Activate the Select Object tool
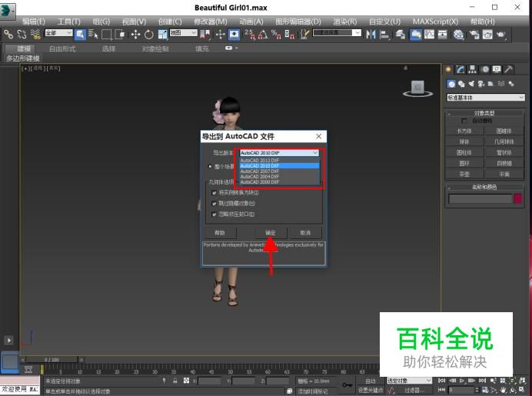The image size is (532, 396). 80,35
